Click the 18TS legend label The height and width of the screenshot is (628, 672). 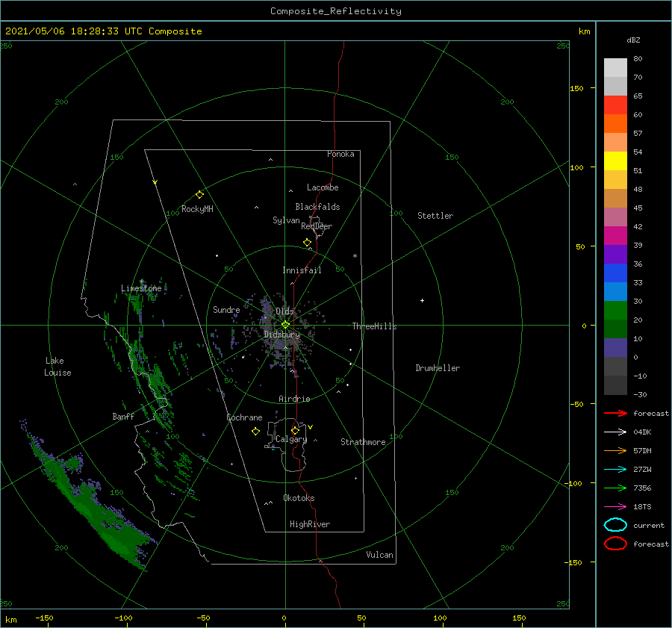[642, 507]
